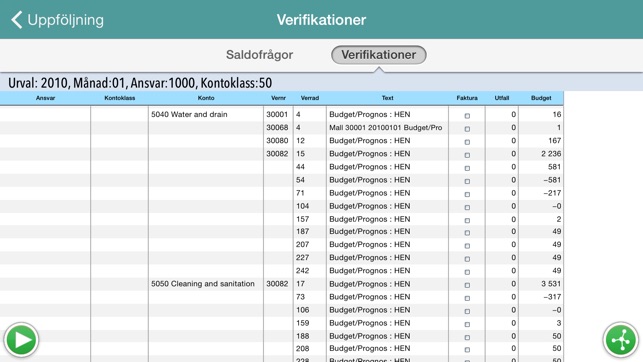Click voucher number 30001
The image size is (643, 362).
(x=277, y=114)
